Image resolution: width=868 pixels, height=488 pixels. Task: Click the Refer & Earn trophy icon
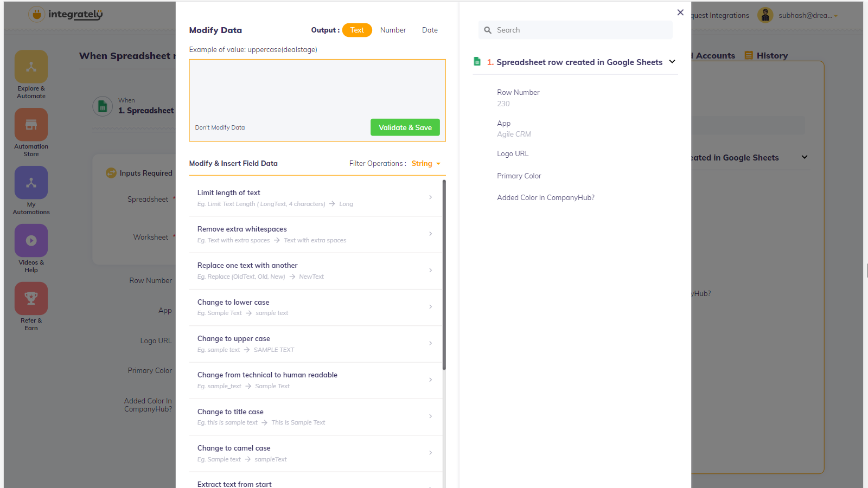(x=31, y=299)
